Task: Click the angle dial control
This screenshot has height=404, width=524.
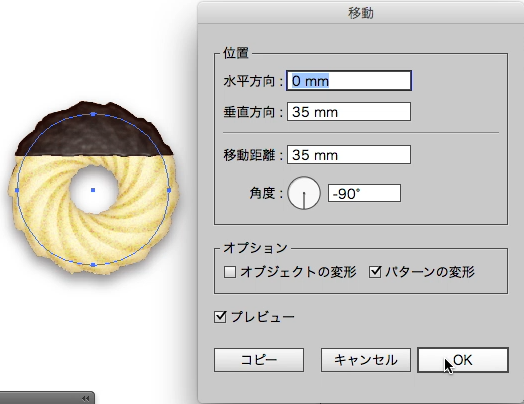Action: coord(304,193)
